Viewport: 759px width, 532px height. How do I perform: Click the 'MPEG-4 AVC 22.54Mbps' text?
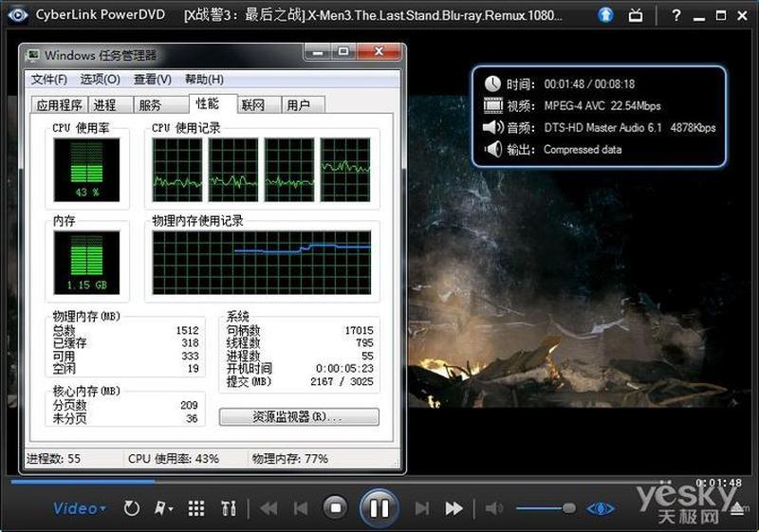point(602,106)
